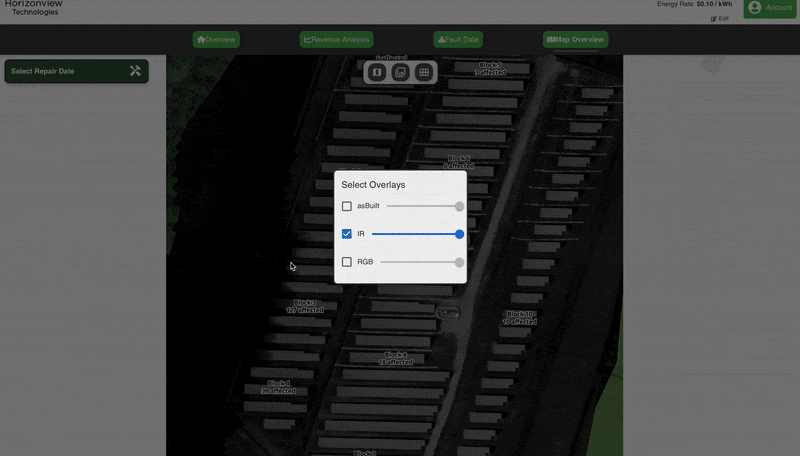Enable the RGB overlay checkbox
The width and height of the screenshot is (800, 456).
click(x=347, y=262)
